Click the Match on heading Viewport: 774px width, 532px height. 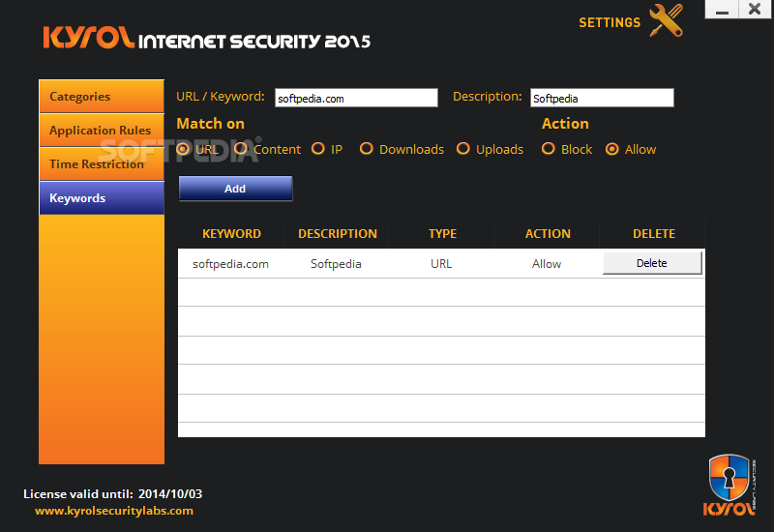210,124
